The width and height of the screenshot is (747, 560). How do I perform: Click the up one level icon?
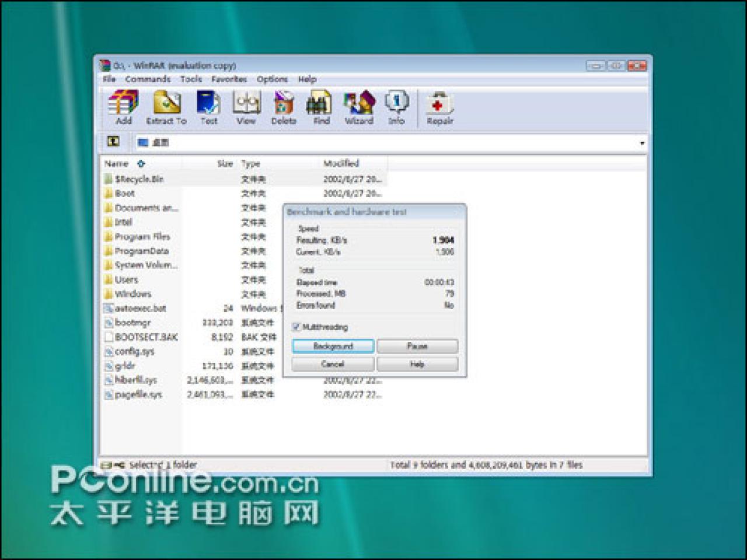113,142
